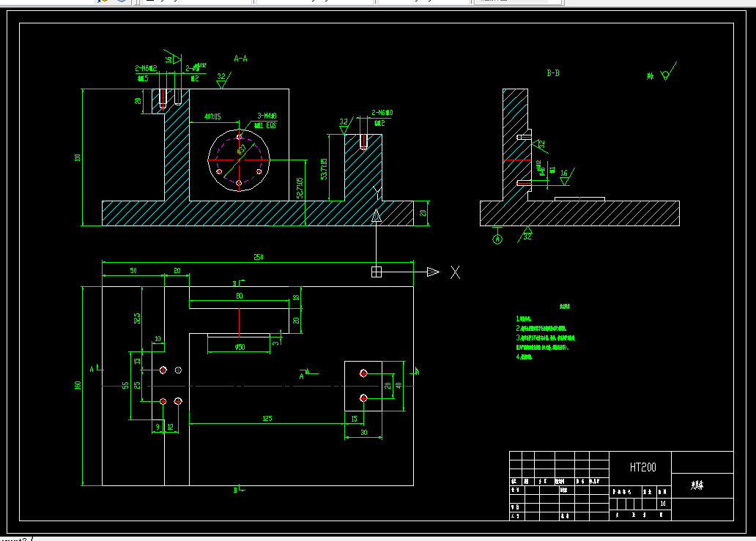Screen dimensions: 756x541
Task: Pick the 20 dimension right of the 50
Action: pyautogui.click(x=177, y=271)
